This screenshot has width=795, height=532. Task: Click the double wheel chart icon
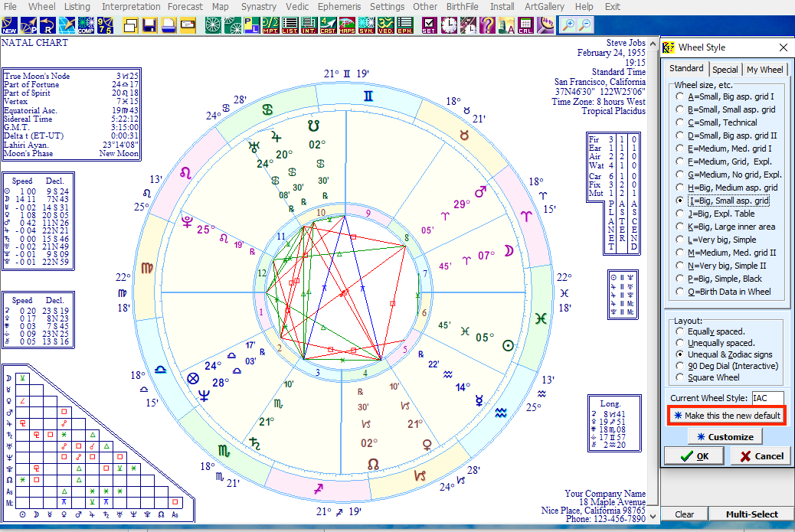click(232, 24)
